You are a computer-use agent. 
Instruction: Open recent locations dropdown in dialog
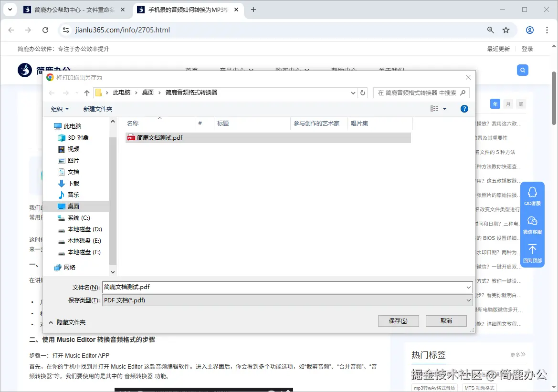click(x=77, y=93)
